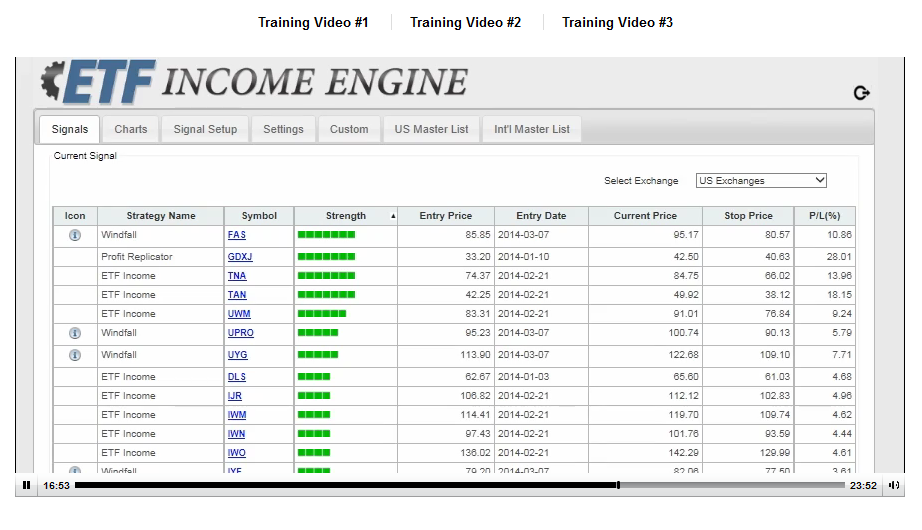Toggle the video volume speaker icon
922x530 pixels.
894,485
